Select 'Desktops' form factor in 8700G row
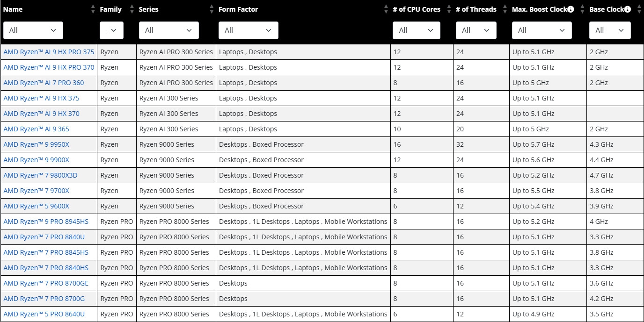 click(233, 299)
